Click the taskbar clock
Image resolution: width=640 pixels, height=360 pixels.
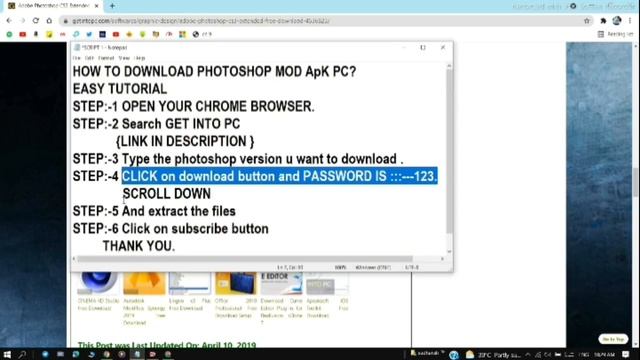604,355
